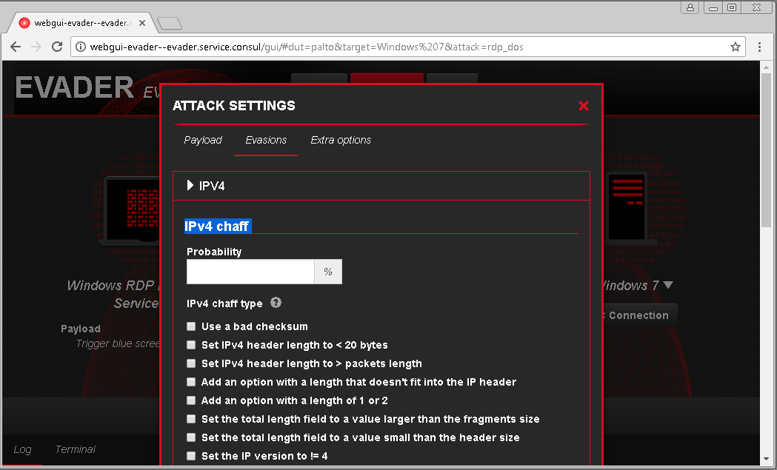Switch to the Payload tab
Viewport: 777px width, 470px height.
[203, 140]
